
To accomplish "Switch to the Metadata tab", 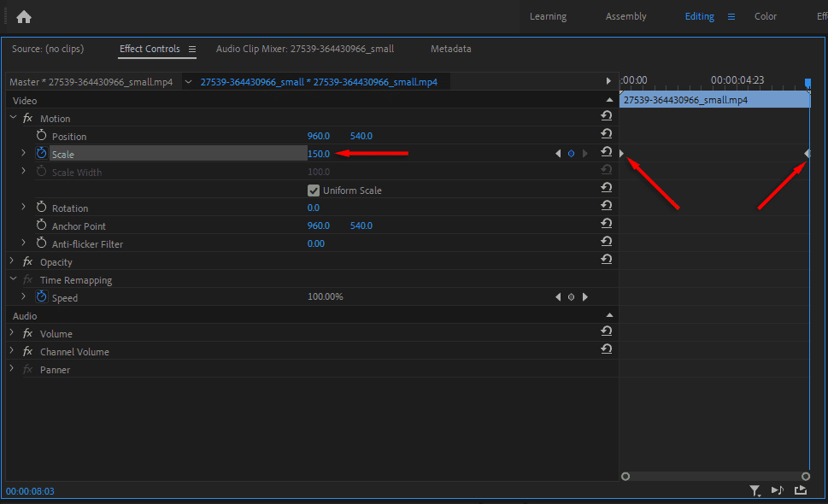I will (450, 49).
